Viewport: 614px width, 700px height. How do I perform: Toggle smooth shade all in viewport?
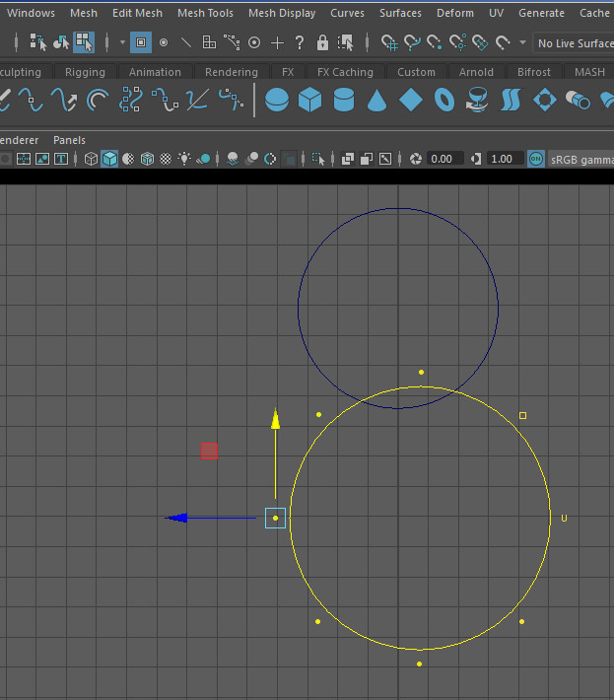click(x=109, y=159)
